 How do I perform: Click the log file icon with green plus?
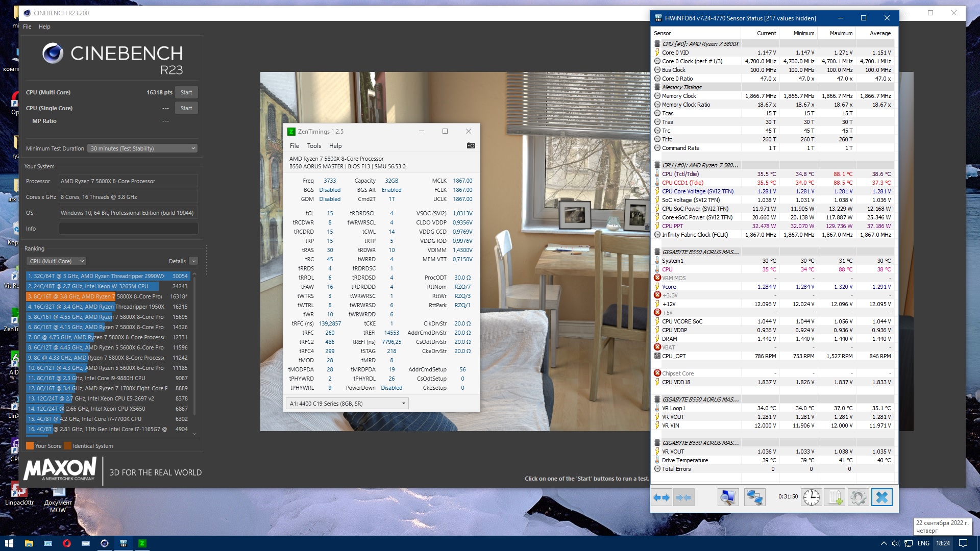835,497
